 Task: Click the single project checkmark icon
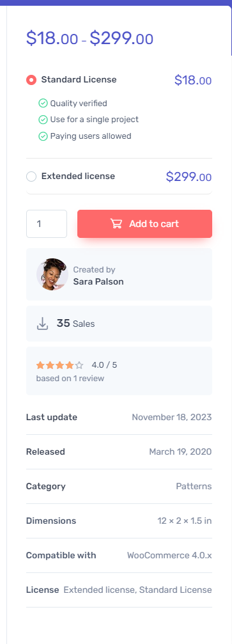(43, 120)
